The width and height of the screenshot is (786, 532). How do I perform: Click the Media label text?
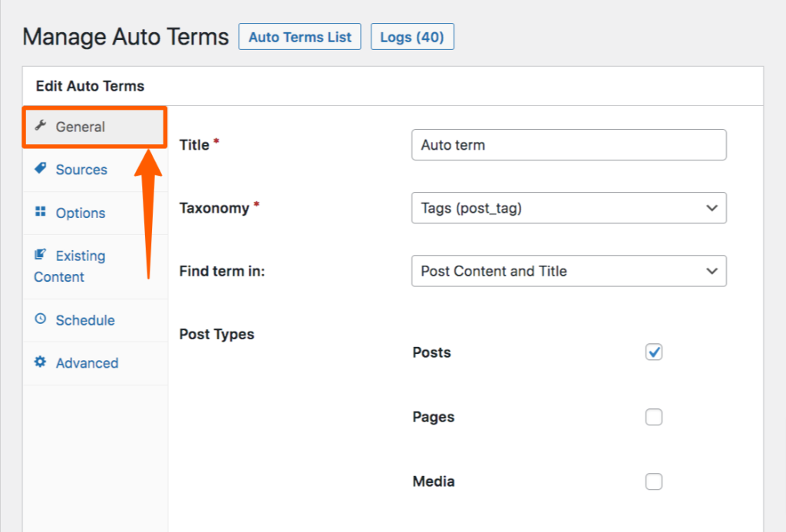click(x=434, y=482)
